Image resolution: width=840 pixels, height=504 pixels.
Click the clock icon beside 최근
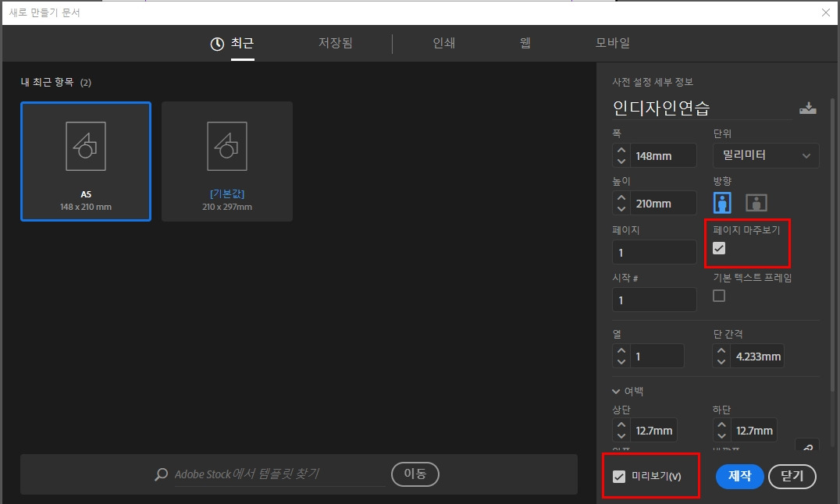click(216, 44)
